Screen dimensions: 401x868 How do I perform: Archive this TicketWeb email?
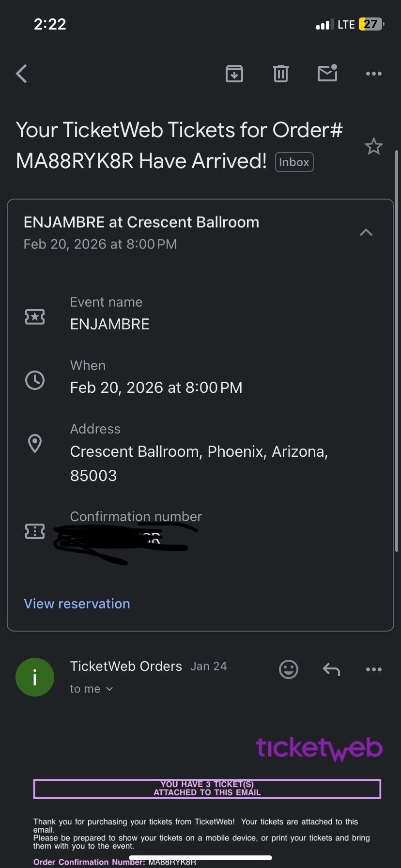point(234,74)
